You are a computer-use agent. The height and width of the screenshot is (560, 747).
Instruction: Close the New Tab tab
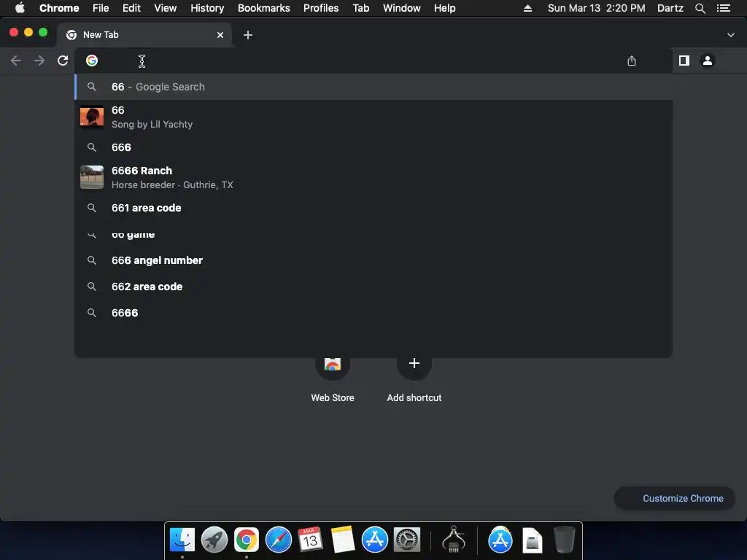pyautogui.click(x=220, y=35)
